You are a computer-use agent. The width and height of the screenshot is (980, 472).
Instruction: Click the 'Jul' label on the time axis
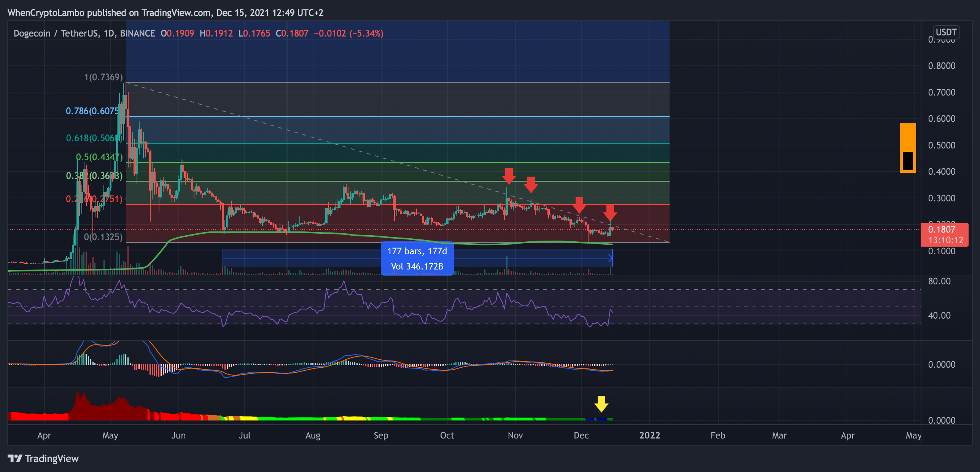click(x=245, y=435)
